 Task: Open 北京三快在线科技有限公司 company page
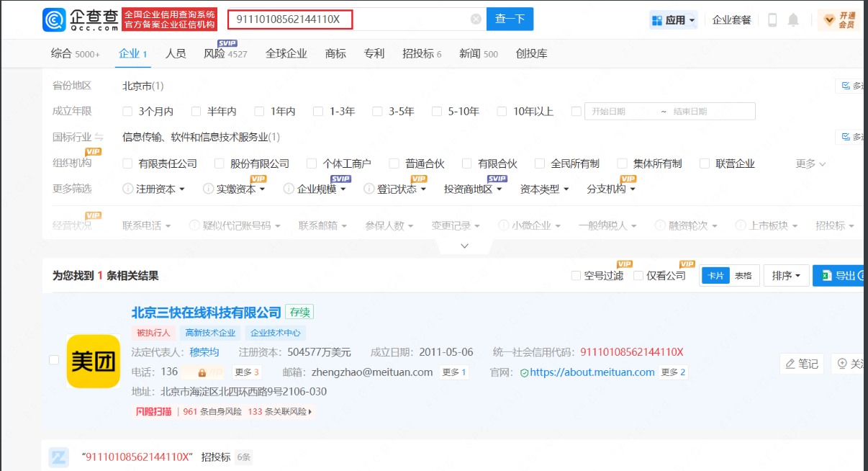coord(207,313)
